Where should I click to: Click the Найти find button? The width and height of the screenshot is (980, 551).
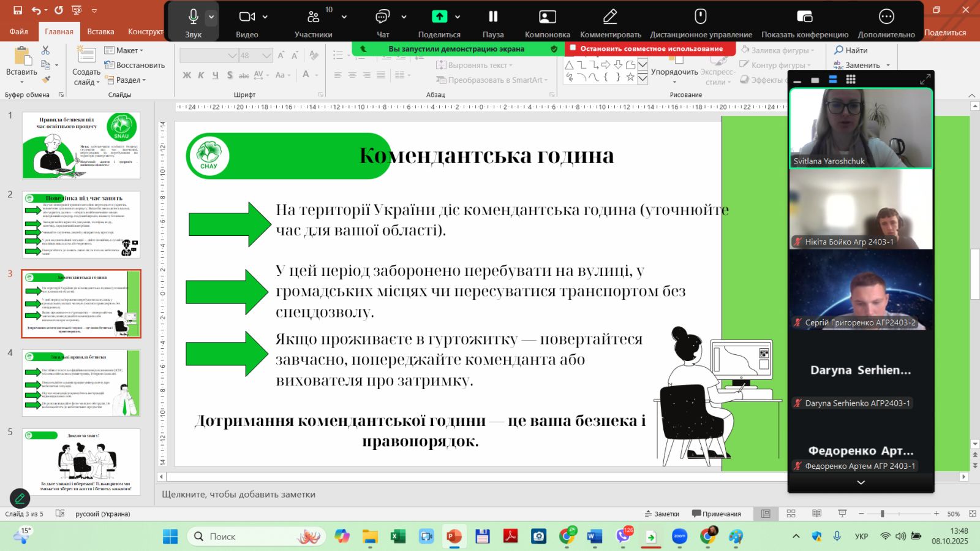click(x=851, y=50)
